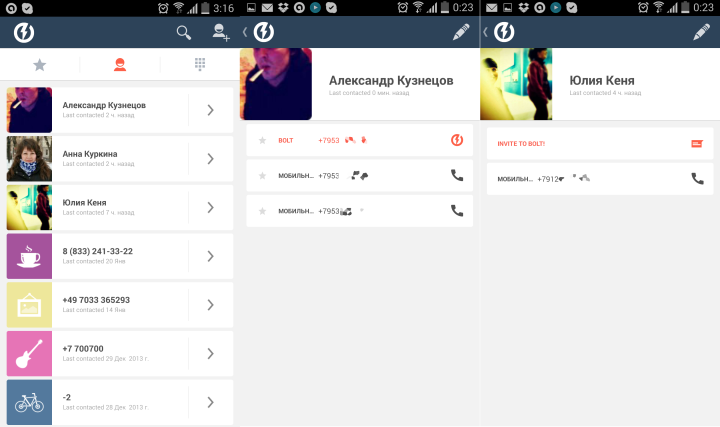Tap INVITE TO BOLT! link
This screenshot has height=427, width=720.
tap(521, 144)
